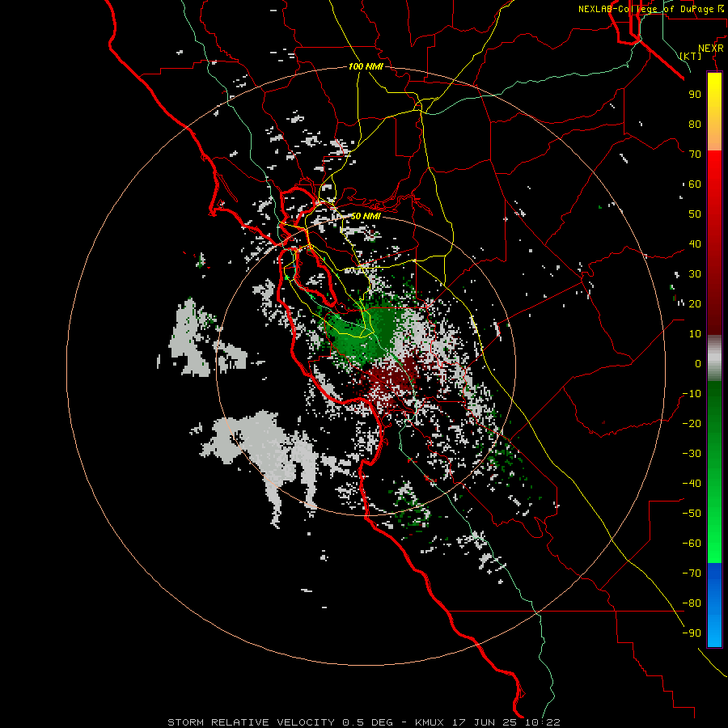Select the 40 value on velocity scale

tap(695, 244)
